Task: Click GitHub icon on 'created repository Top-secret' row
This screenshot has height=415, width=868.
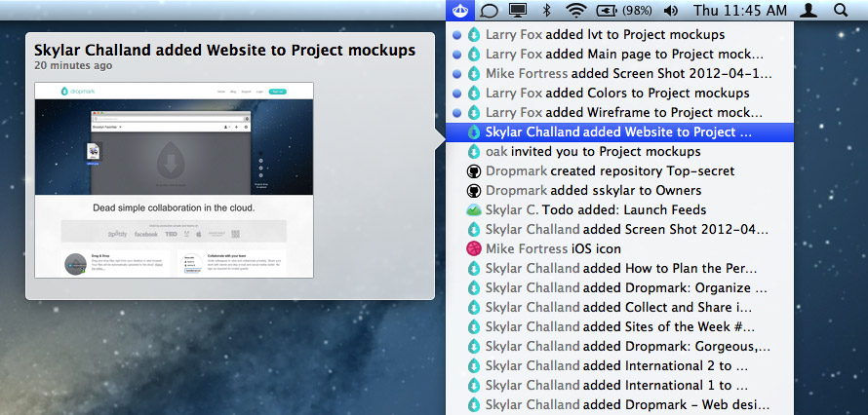Action: [x=473, y=170]
